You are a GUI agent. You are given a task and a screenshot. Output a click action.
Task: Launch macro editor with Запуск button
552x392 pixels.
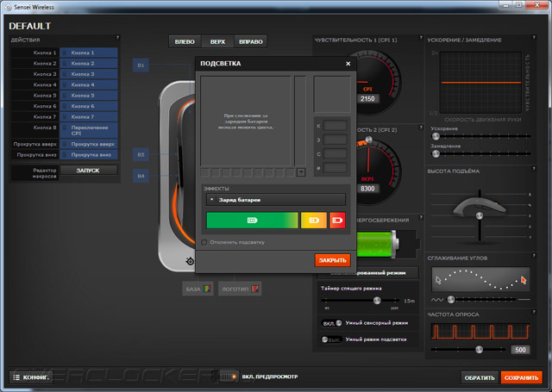pos(88,171)
